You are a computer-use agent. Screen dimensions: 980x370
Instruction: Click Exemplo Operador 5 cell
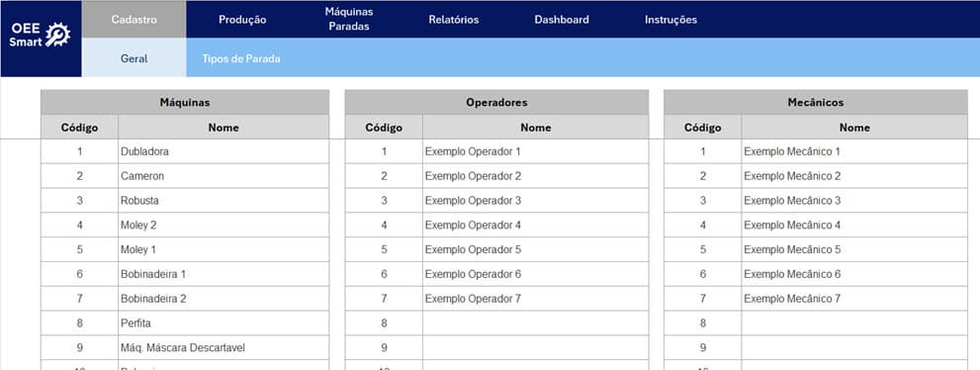click(x=536, y=249)
